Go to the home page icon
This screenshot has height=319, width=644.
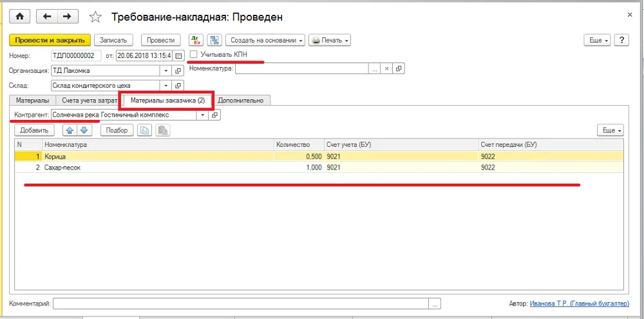point(19,17)
